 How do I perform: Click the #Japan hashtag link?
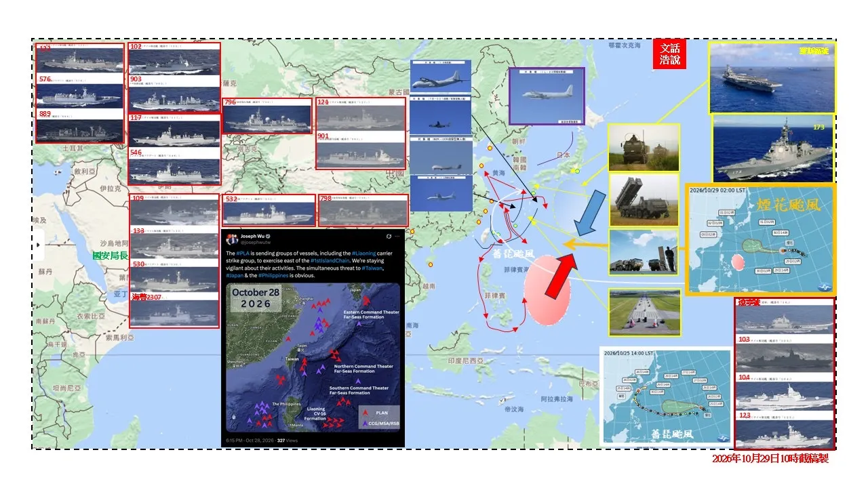coord(235,276)
